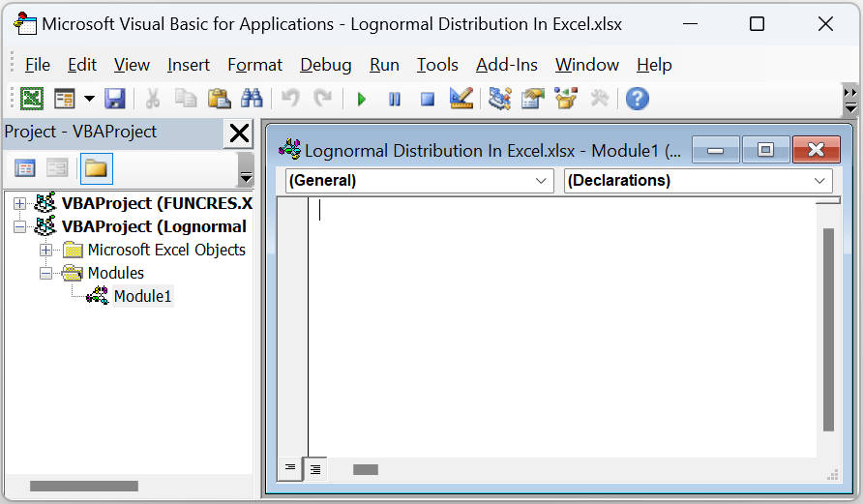Click the Undo arrow icon
This screenshot has width=863, height=504.
click(x=290, y=99)
